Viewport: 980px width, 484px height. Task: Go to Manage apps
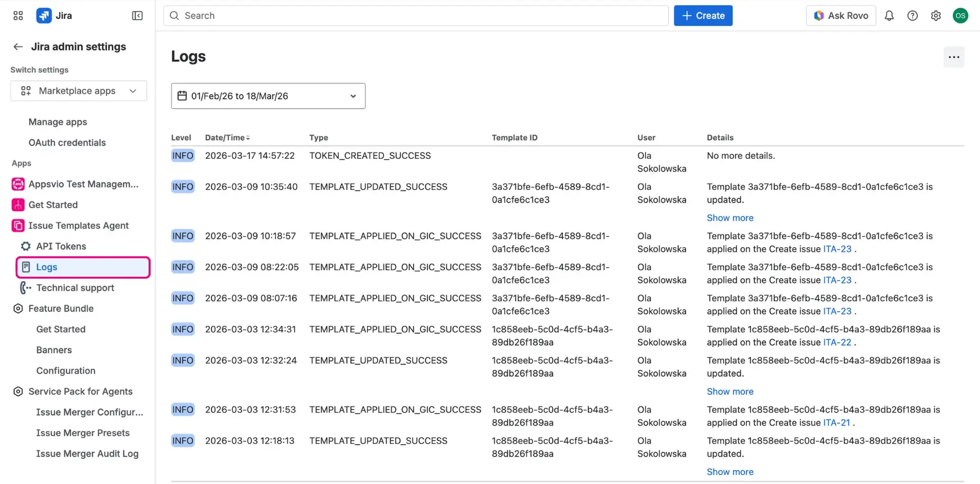click(x=57, y=122)
